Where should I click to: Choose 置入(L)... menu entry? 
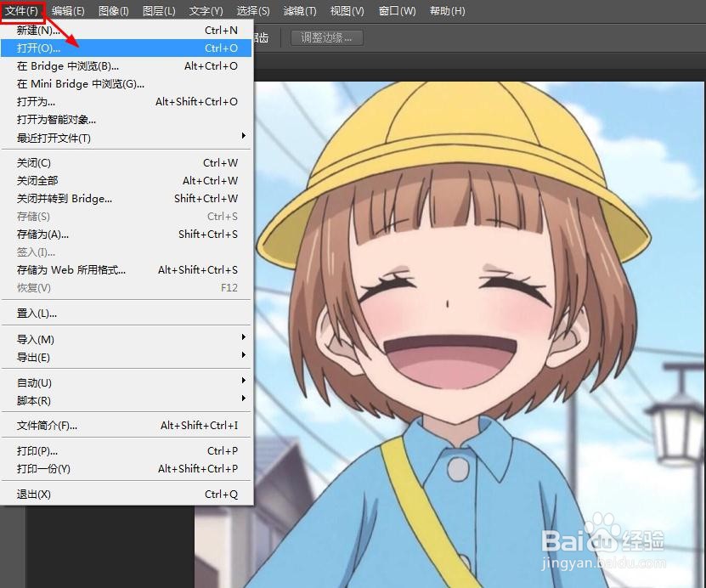126,313
